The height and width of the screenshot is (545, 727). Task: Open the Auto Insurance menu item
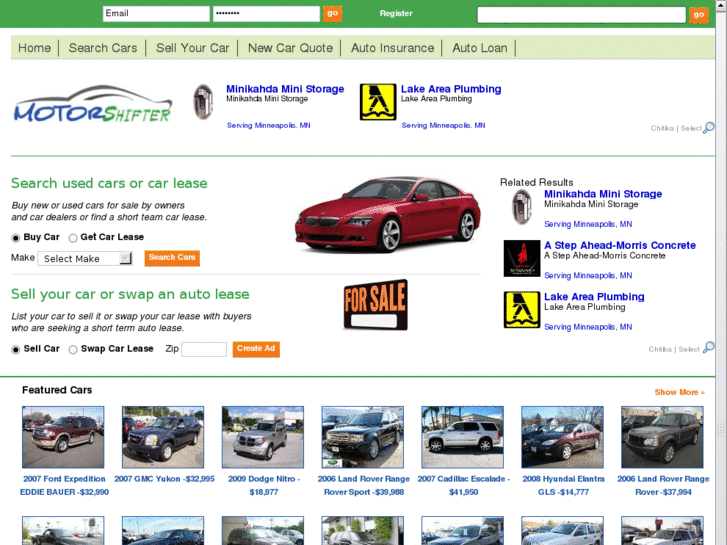click(x=392, y=48)
